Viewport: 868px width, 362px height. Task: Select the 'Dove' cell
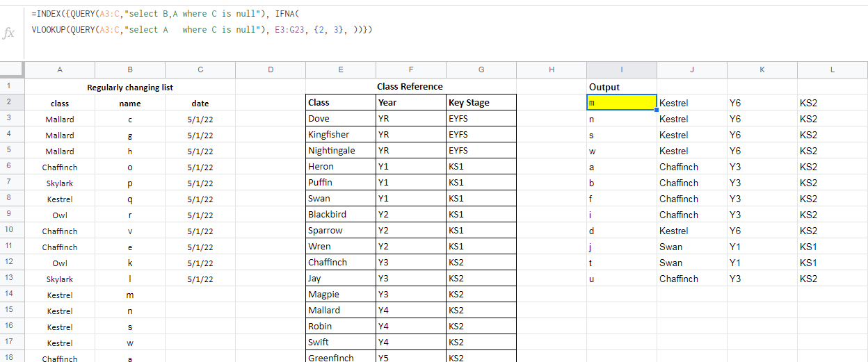(x=341, y=118)
